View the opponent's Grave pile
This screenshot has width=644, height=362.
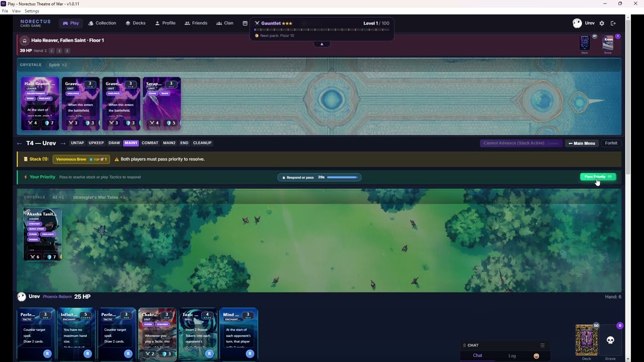[x=608, y=43]
